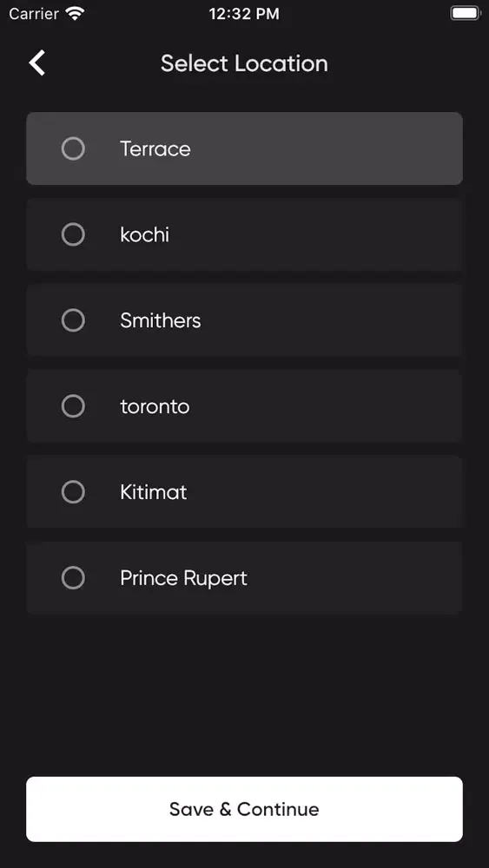Pick the toronto radio circle
Screen dimensions: 489x868
[73, 406]
